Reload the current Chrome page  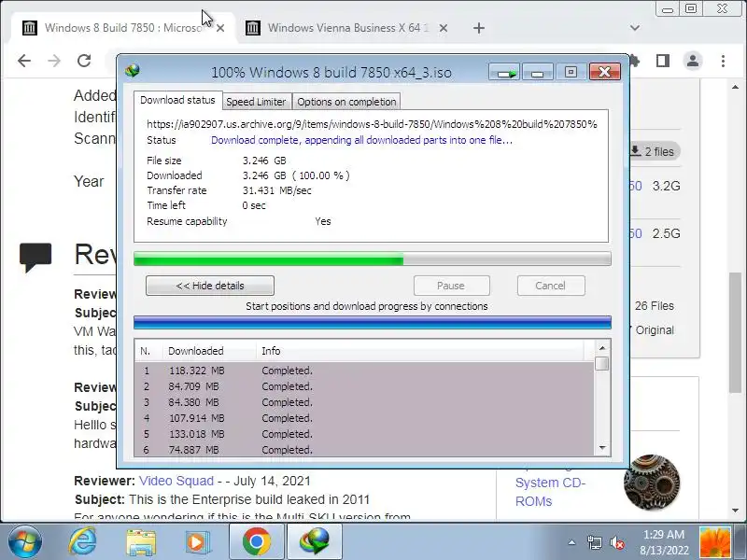[x=84, y=61]
